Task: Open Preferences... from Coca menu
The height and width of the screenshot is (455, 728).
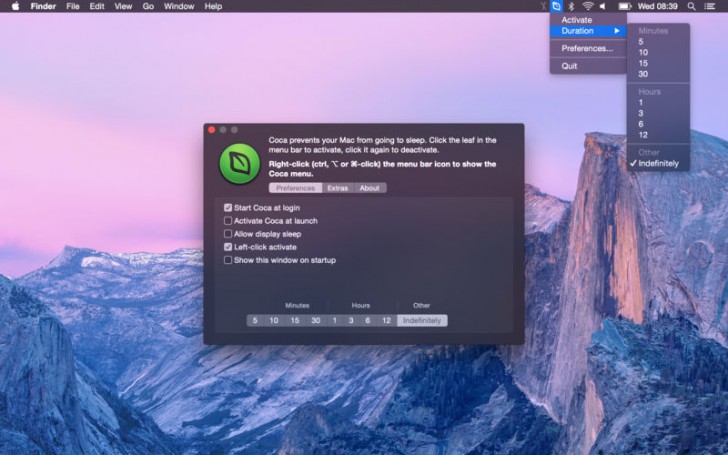Action: [588, 48]
